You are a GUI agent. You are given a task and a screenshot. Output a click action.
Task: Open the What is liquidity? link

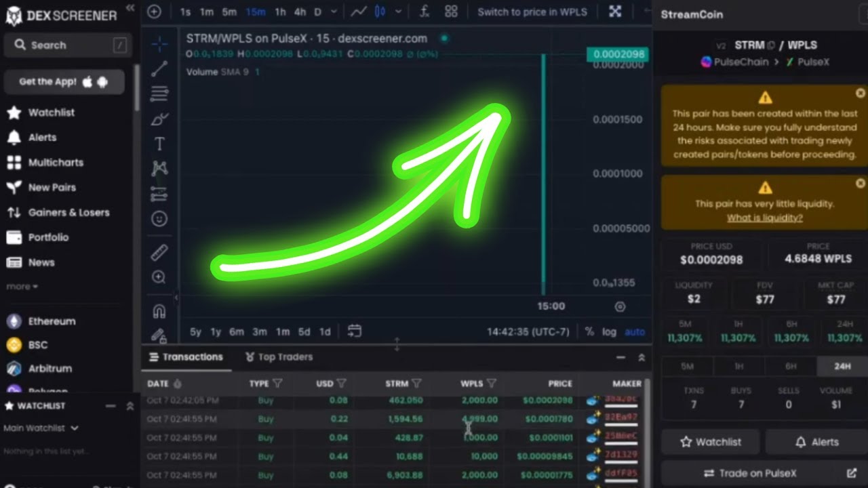click(764, 218)
